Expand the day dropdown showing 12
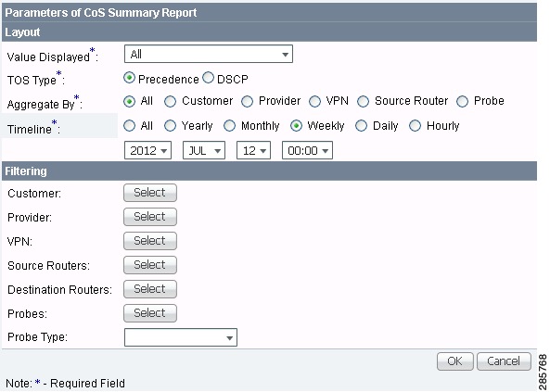Screen dimensions: 550x392 253,150
